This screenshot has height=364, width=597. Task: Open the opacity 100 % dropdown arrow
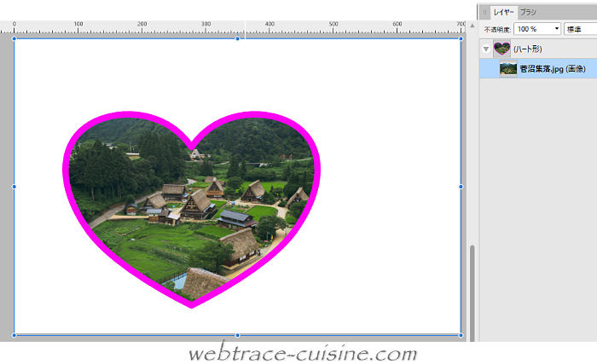click(x=557, y=29)
